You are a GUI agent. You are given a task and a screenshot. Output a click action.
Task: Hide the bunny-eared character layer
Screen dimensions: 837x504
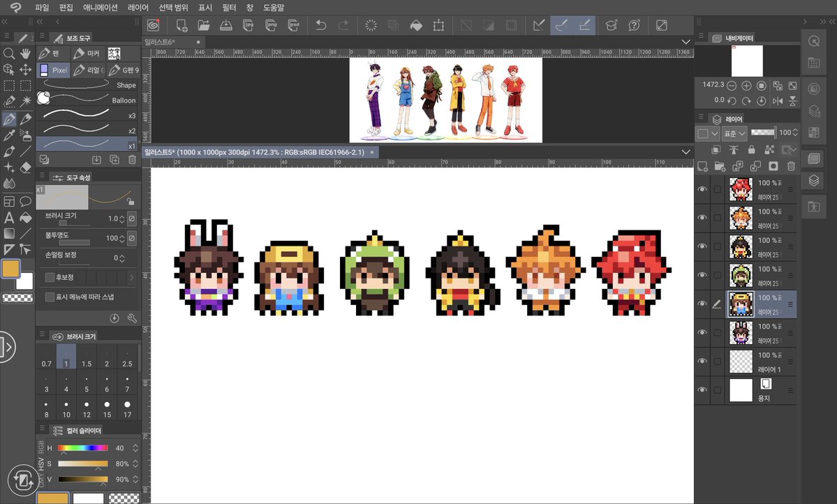click(702, 332)
